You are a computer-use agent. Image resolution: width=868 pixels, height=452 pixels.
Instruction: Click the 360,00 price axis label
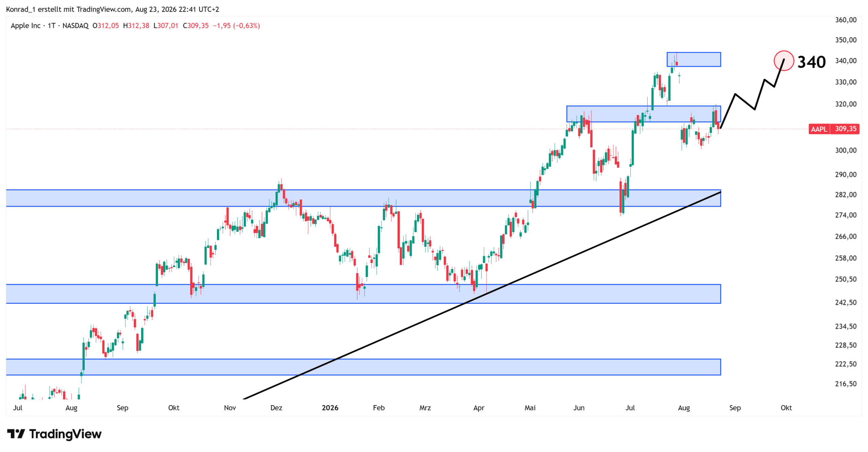pos(846,20)
